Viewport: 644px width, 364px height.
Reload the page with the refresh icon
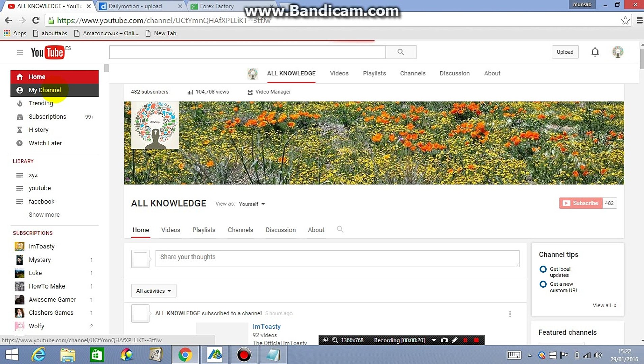pos(36,20)
